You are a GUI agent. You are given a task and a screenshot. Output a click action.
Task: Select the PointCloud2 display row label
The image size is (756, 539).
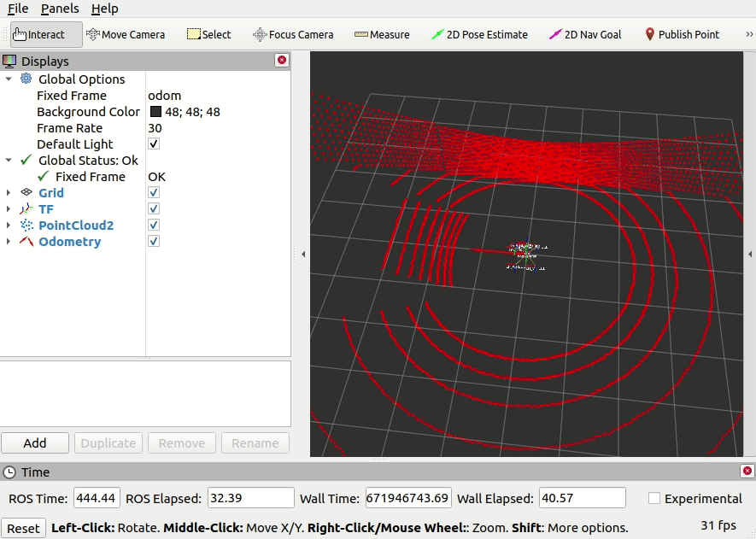[76, 226]
